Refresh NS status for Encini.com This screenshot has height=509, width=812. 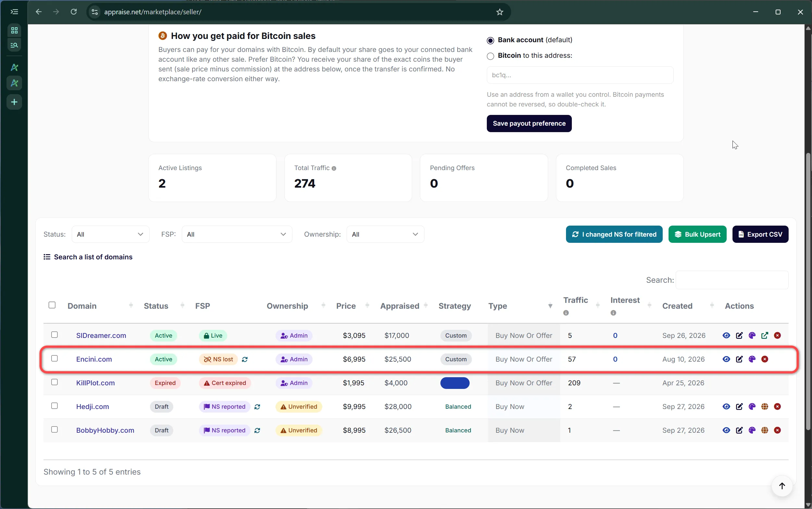(x=245, y=360)
